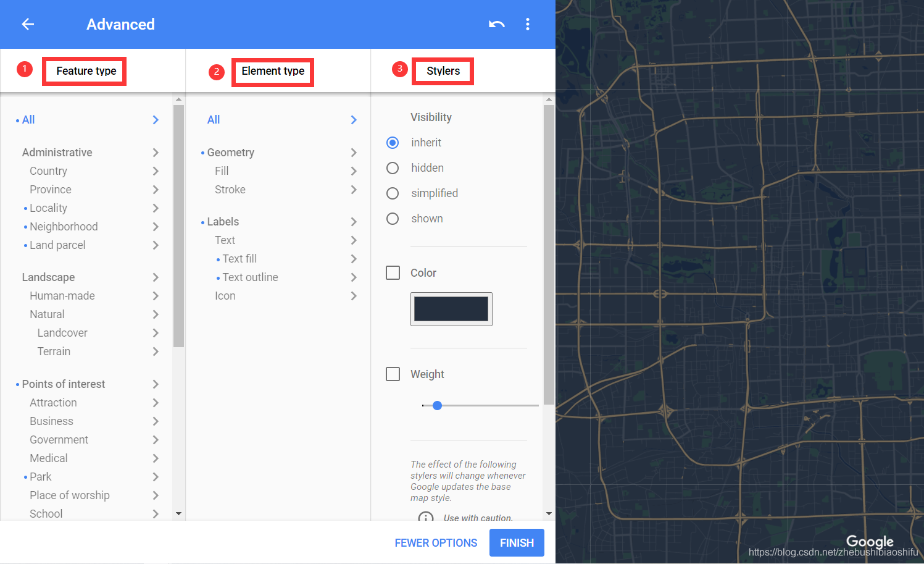The width and height of the screenshot is (924, 564).
Task: Expand the All feature type chevron
Action: click(156, 120)
